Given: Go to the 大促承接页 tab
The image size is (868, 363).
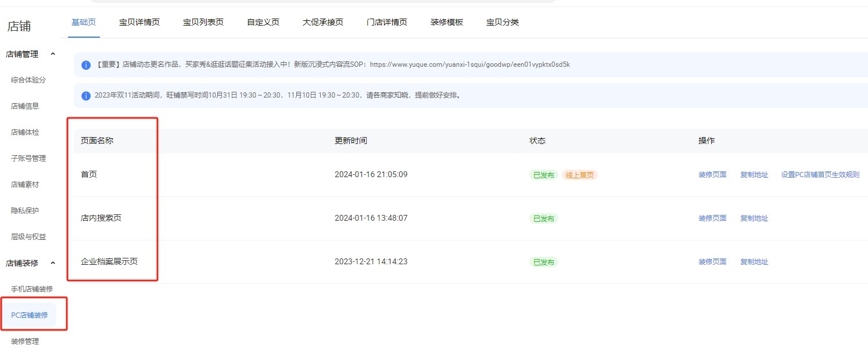Looking at the screenshot, I should pos(323,23).
